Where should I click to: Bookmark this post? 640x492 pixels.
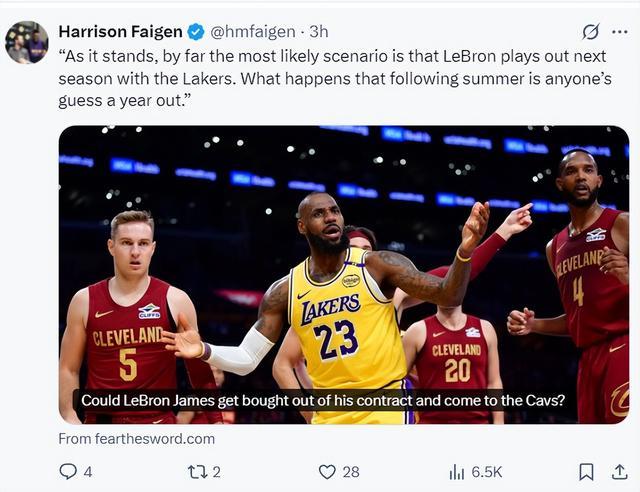[587, 471]
